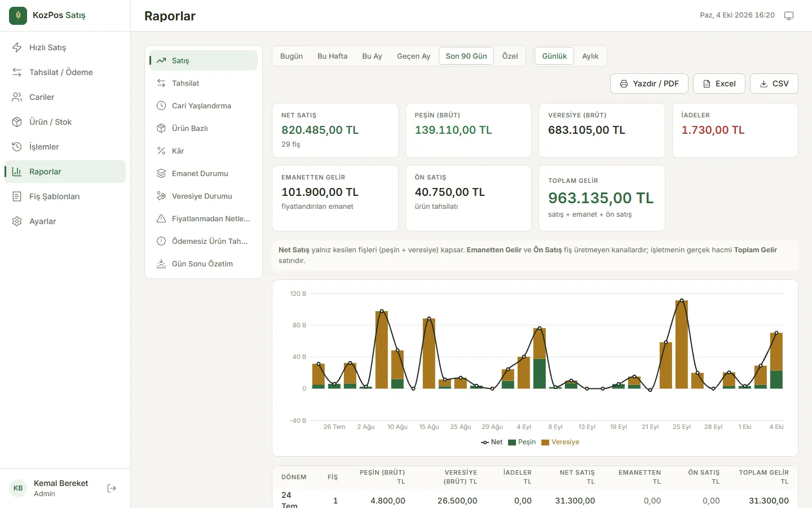The width and height of the screenshot is (812, 508).
Task: Click the Emanet Durumu layers icon
Action: (x=161, y=173)
